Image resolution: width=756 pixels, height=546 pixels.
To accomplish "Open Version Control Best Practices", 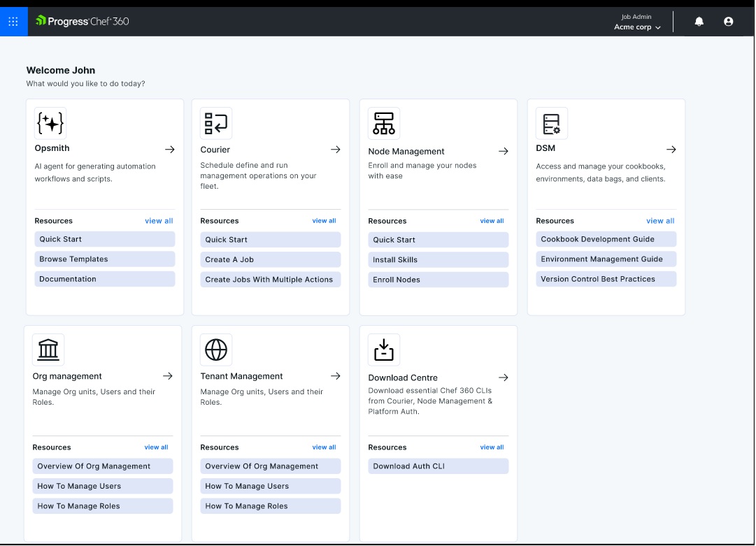I will 606,279.
